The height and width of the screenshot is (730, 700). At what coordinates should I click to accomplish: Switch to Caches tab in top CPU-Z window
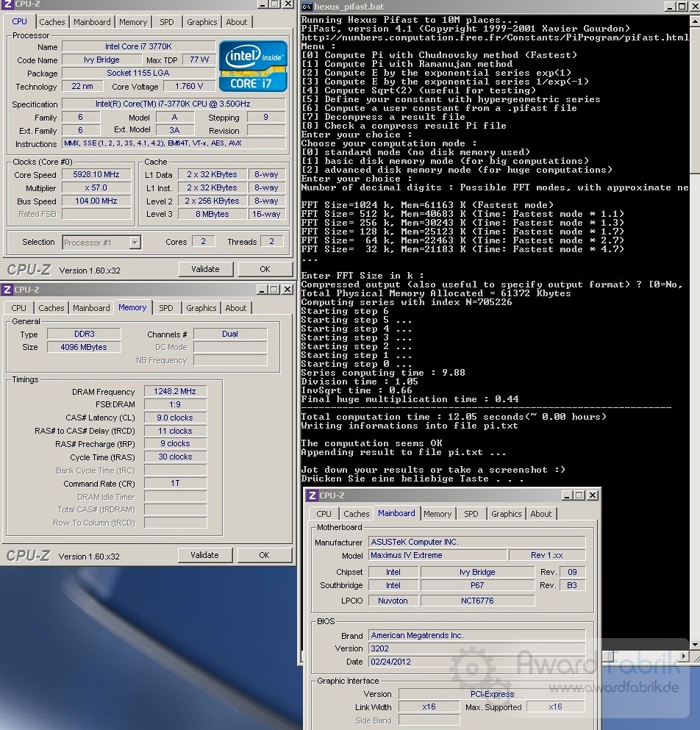pyautogui.click(x=51, y=22)
